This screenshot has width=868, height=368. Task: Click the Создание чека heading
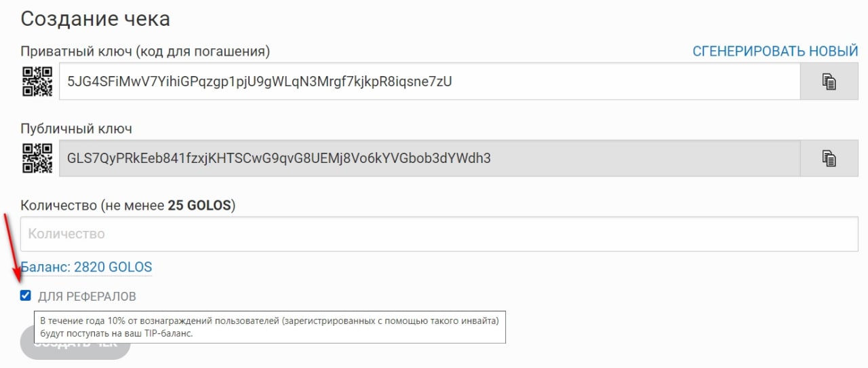(95, 18)
